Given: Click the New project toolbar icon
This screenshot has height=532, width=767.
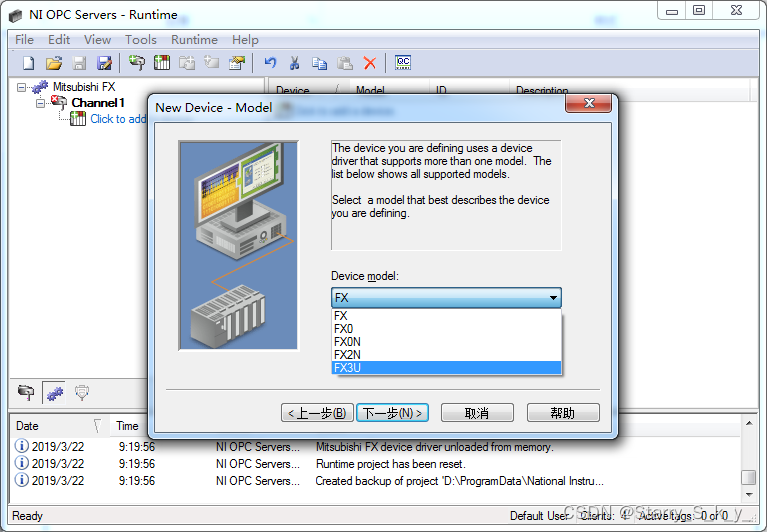Looking at the screenshot, I should pos(29,63).
